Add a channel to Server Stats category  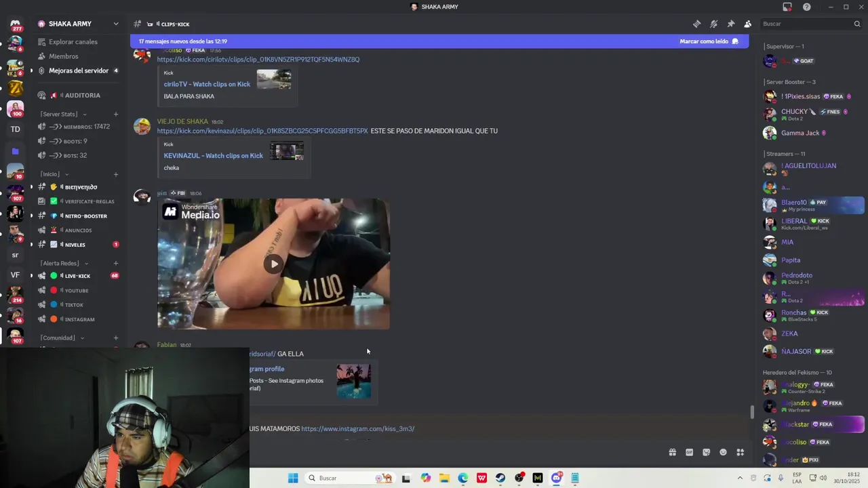click(x=116, y=114)
